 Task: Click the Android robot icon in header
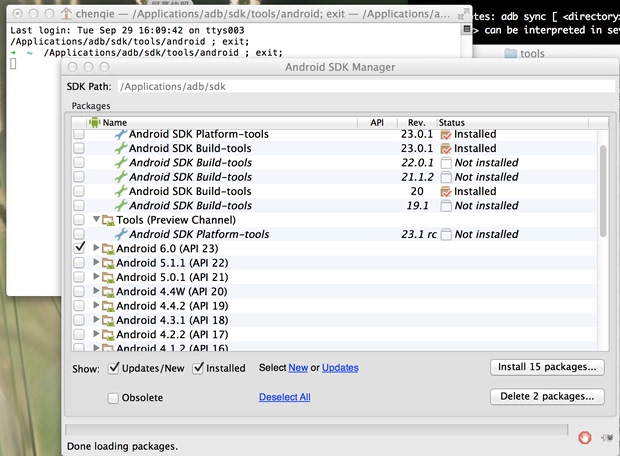[x=95, y=122]
